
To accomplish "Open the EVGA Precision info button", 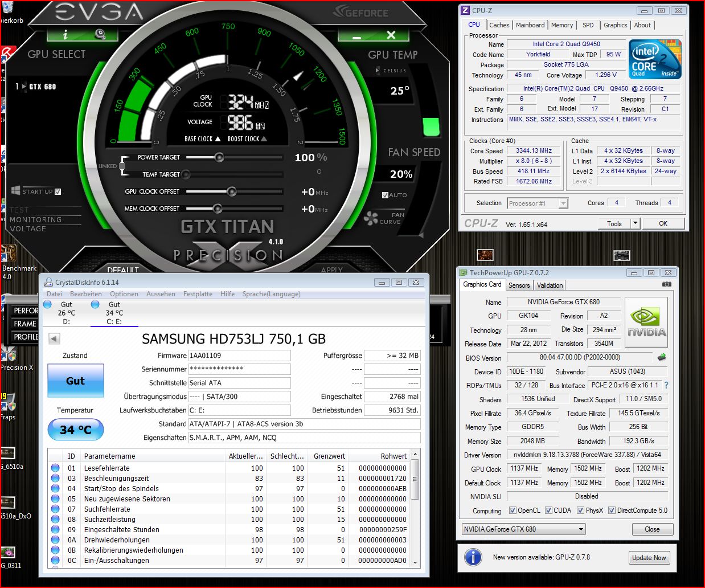I will [65, 35].
